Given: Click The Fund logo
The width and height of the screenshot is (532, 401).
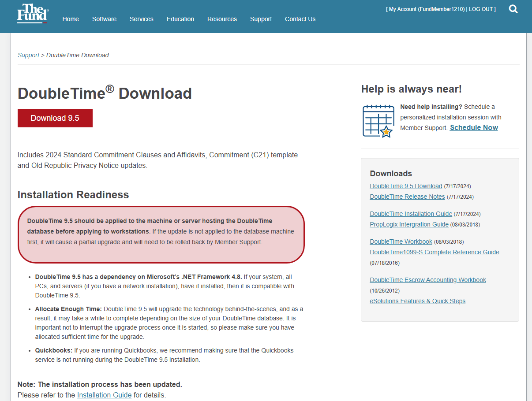Looking at the screenshot, I should (32, 14).
